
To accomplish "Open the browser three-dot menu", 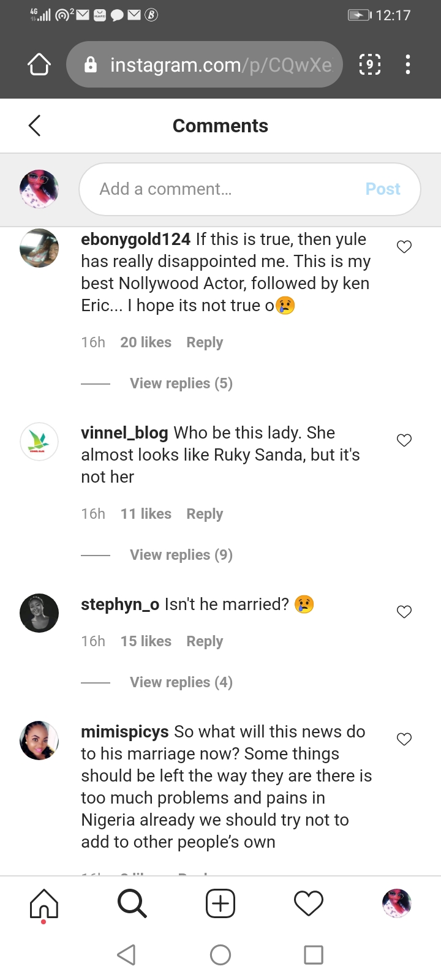I will (408, 64).
